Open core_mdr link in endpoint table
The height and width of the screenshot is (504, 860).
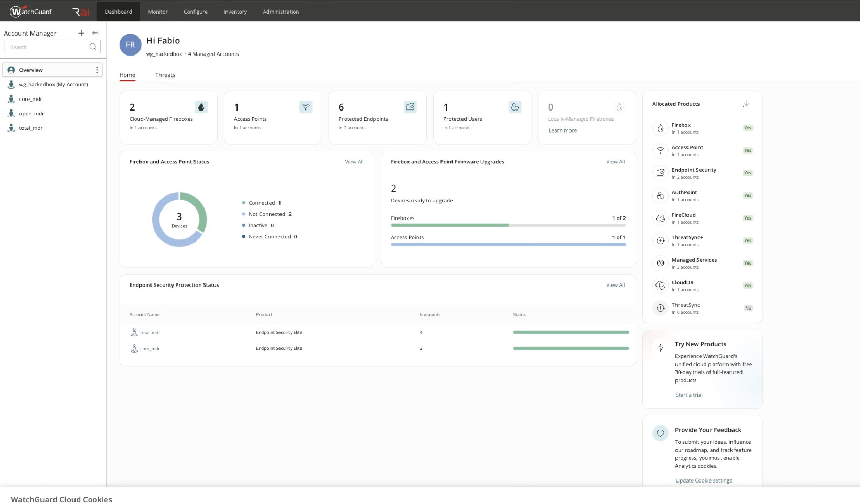pos(150,349)
